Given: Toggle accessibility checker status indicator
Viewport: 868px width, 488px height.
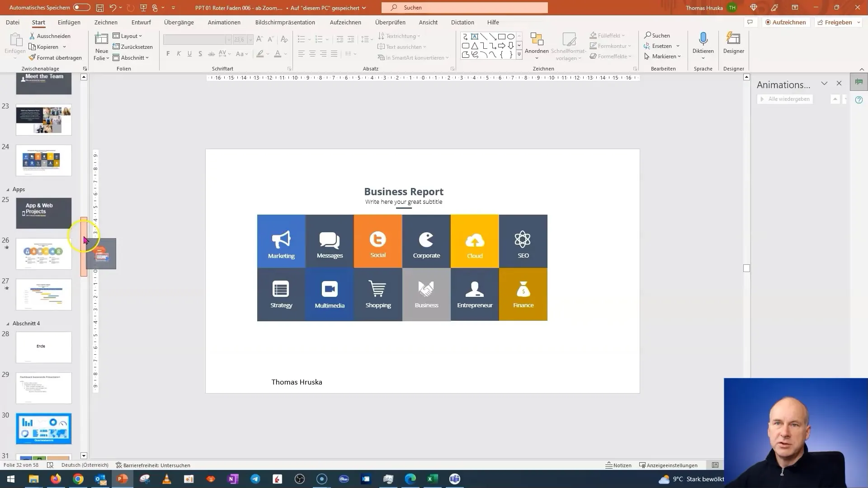Looking at the screenshot, I should click(153, 465).
